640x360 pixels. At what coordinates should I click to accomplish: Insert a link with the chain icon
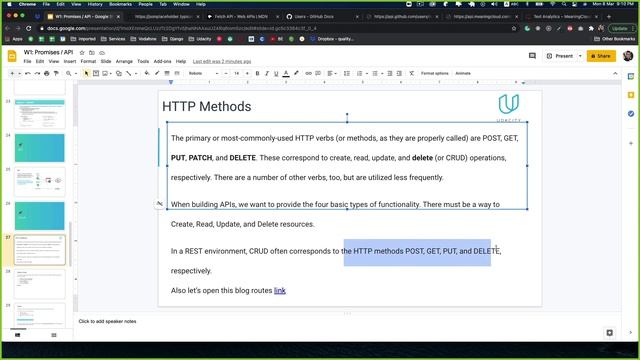pyautogui.click(x=309, y=73)
